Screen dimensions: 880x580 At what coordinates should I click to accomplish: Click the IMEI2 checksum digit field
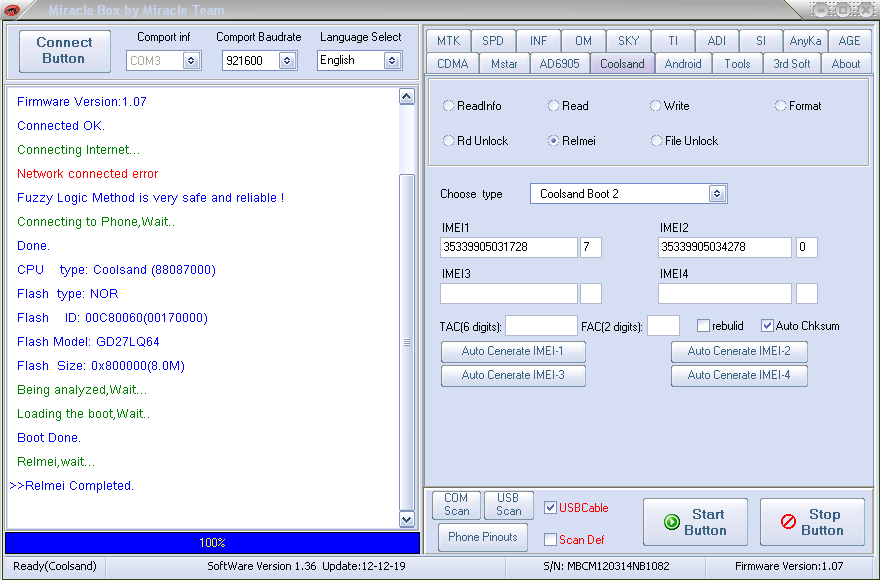(806, 247)
